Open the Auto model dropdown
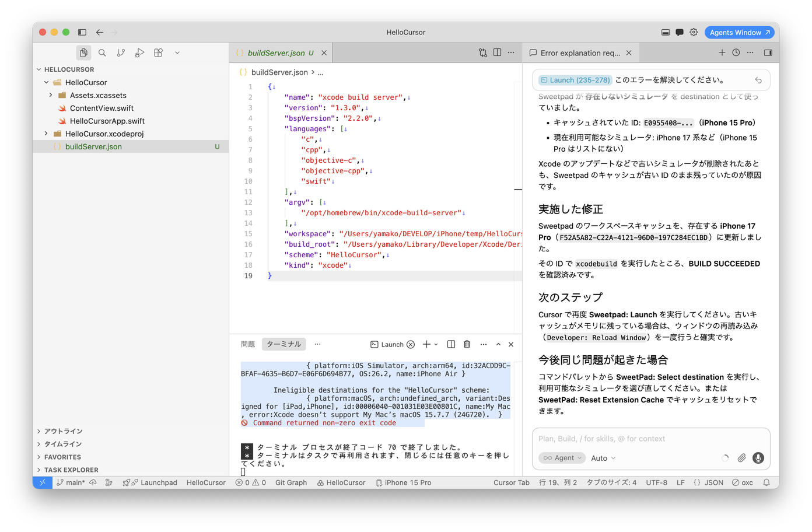Viewport: 812px width, 532px height. [603, 458]
